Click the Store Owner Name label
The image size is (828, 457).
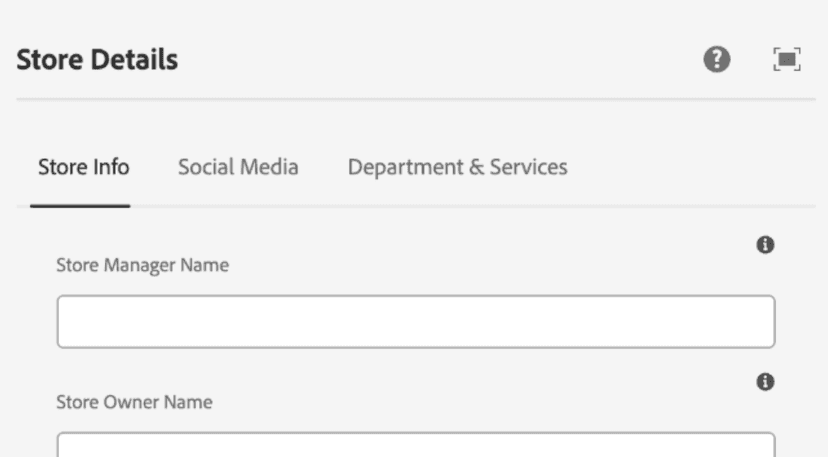135,402
